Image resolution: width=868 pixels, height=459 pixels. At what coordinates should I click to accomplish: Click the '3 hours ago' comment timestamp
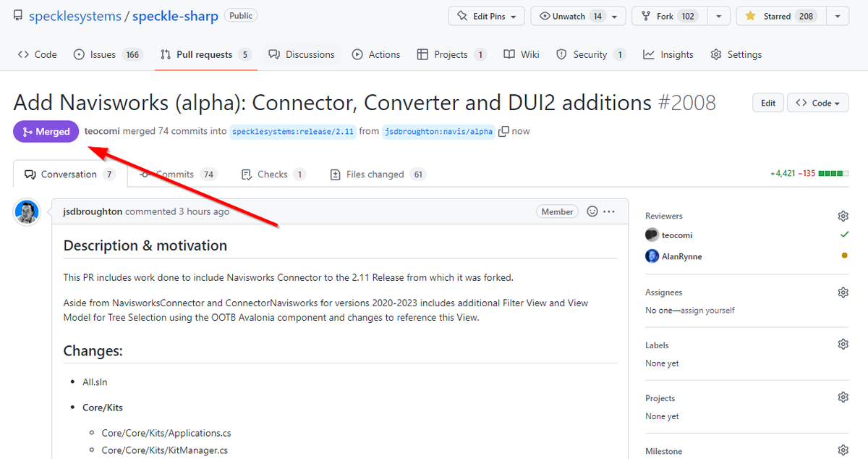tap(204, 211)
